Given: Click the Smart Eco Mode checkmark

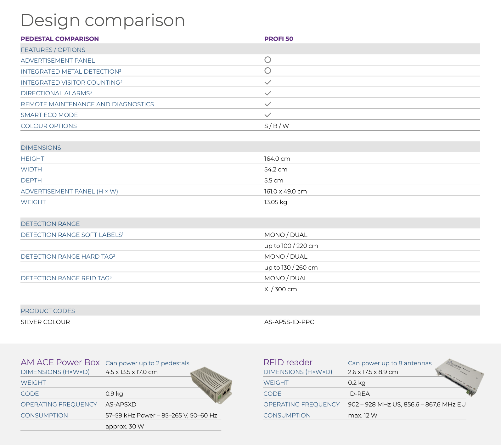Looking at the screenshot, I should (267, 115).
